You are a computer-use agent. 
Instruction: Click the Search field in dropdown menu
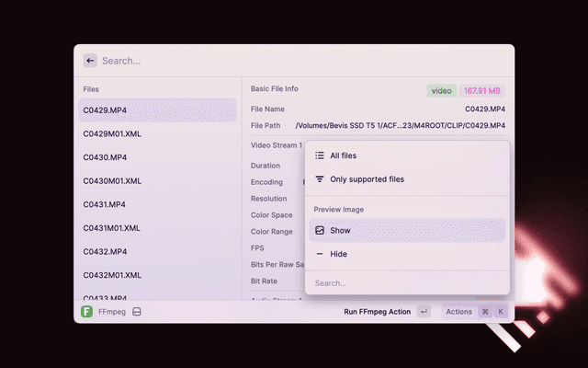(x=406, y=283)
